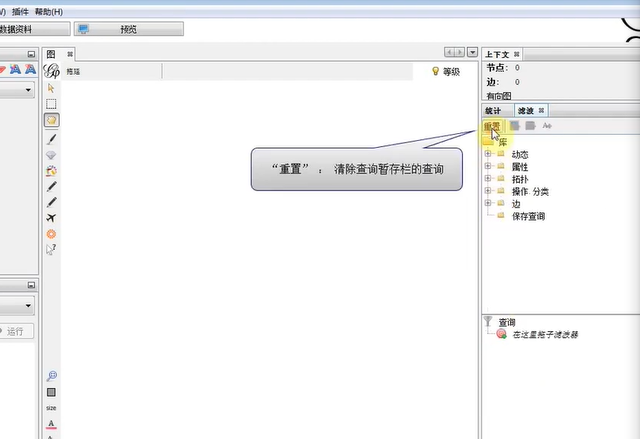Screen dimensions: 640x439
Task: Click the red underlined A label color icon
Action: tap(51, 424)
